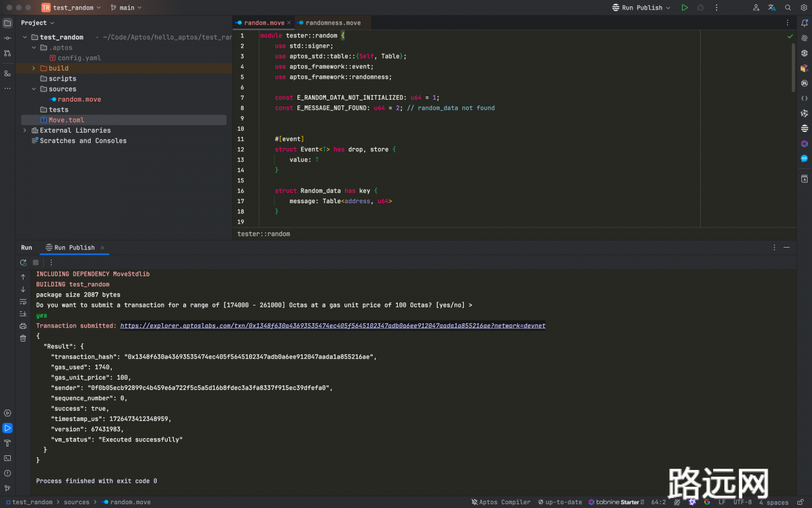Open the Git tool window icon
This screenshot has height=508, width=812.
(x=8, y=488)
